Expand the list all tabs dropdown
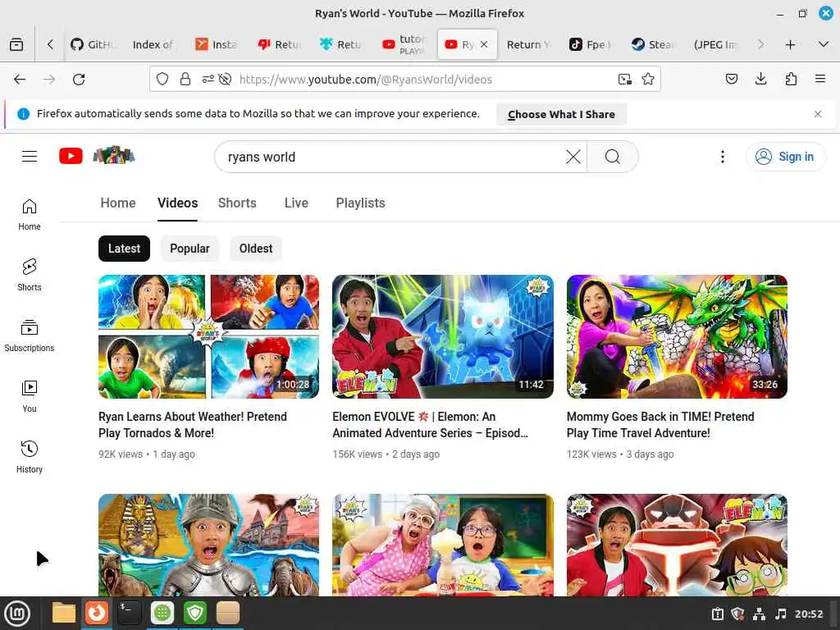840x630 pixels. point(824,44)
